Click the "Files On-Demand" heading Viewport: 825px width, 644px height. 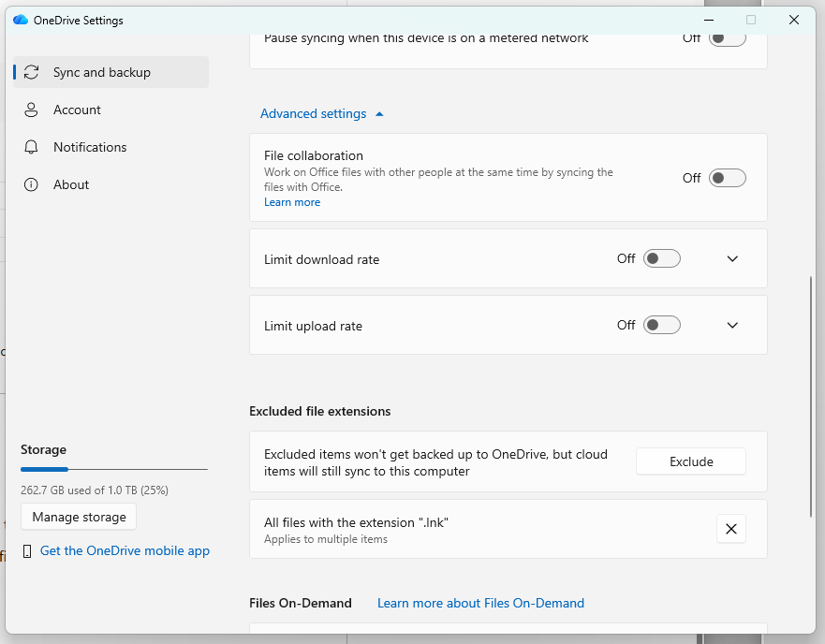[301, 603]
